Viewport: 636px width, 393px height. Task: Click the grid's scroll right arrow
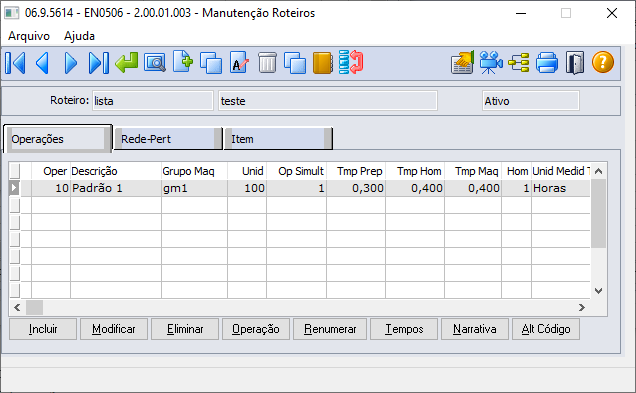(x=582, y=307)
